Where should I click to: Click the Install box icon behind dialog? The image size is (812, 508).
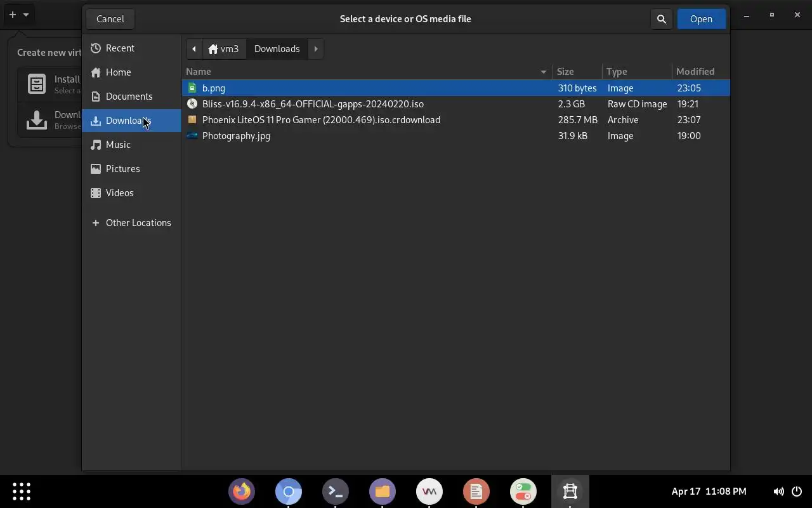tap(37, 84)
